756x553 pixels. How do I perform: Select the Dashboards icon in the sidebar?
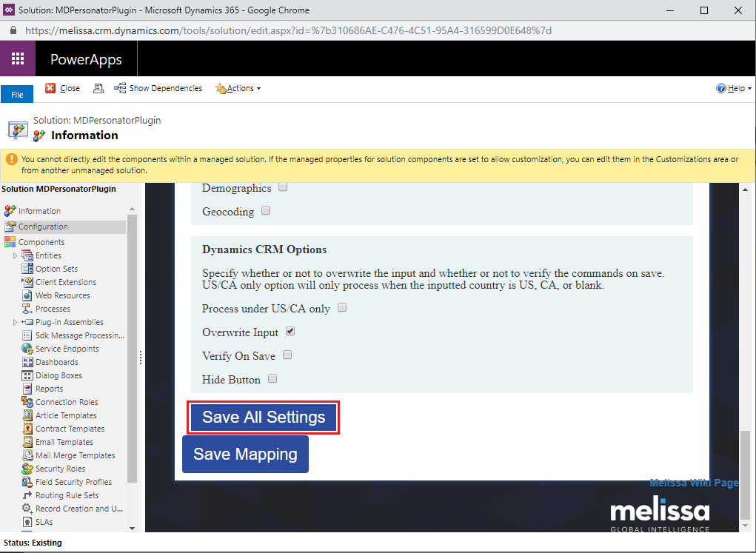27,362
